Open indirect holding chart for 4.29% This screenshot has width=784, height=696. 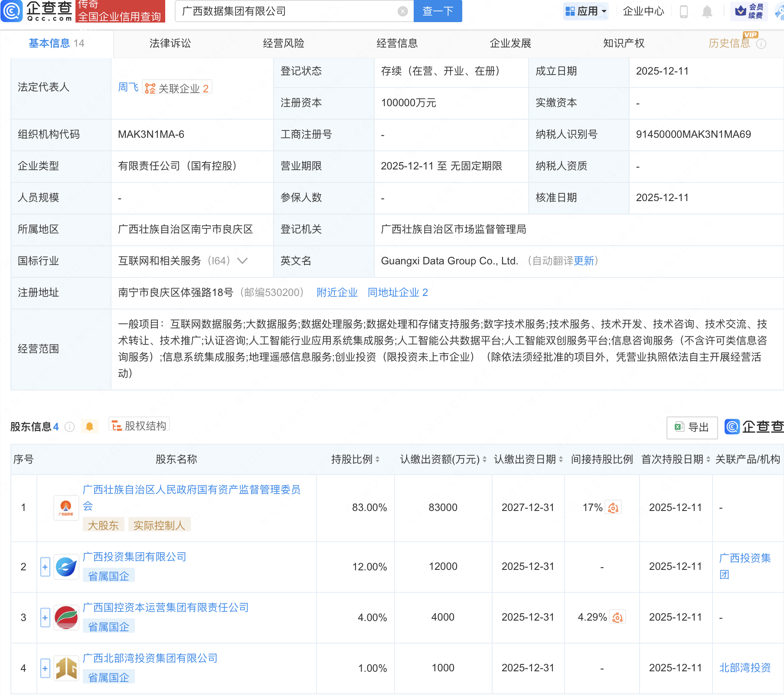tap(617, 617)
